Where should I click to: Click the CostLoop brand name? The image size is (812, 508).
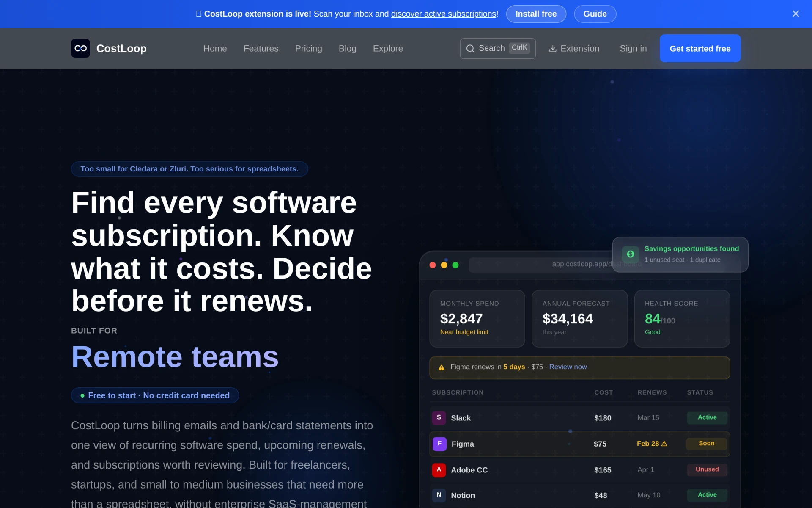[121, 49]
